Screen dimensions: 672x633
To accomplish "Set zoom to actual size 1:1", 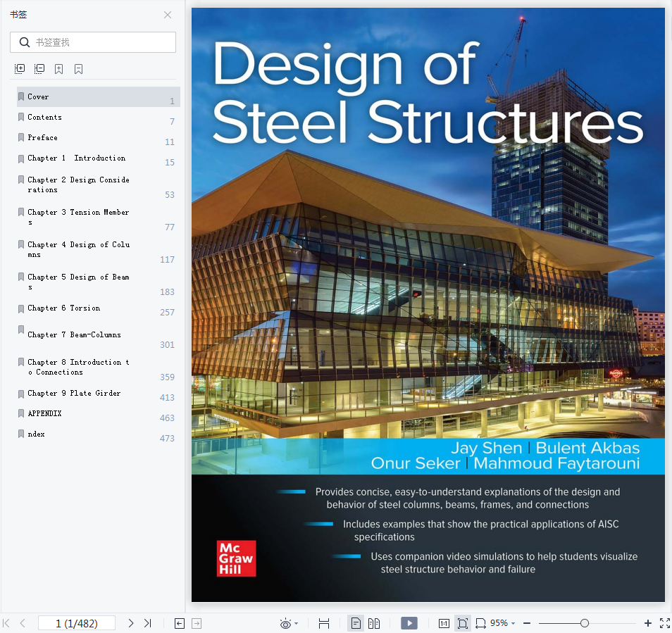I will pos(444,624).
